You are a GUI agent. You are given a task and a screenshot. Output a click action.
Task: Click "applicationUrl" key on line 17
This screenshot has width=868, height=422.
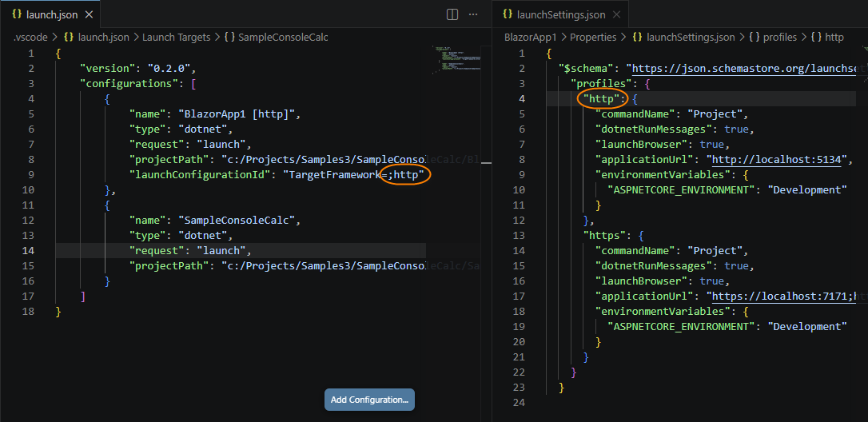pyautogui.click(x=644, y=297)
